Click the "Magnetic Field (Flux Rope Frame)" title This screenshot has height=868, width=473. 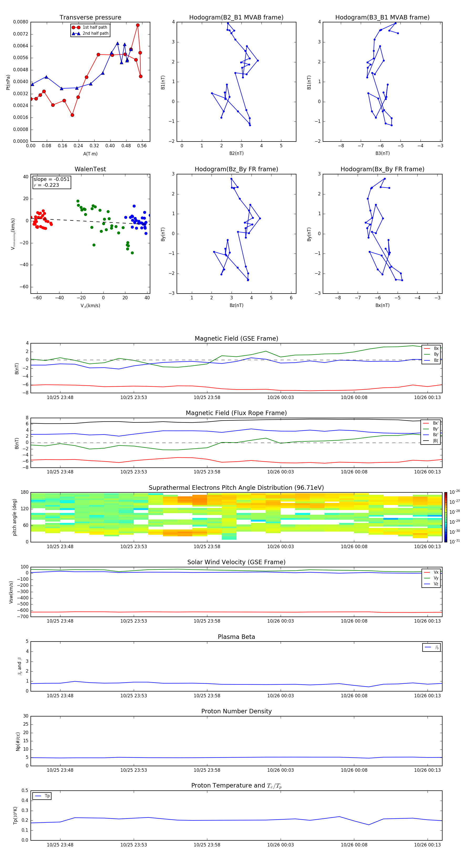coord(236,413)
